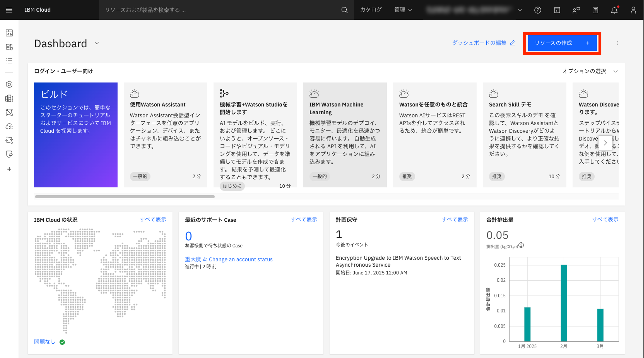Open the help question mark icon
Image resolution: width=644 pixels, height=358 pixels.
(x=537, y=10)
